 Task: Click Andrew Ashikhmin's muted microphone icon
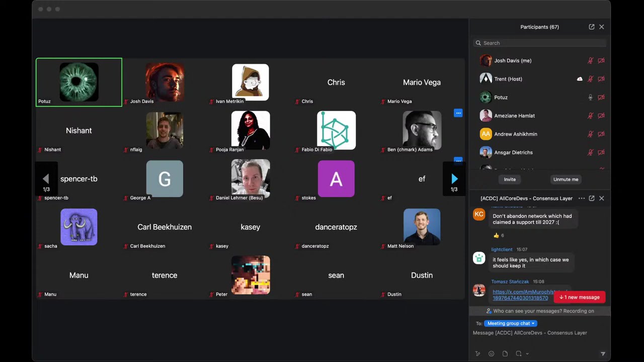[591, 134]
